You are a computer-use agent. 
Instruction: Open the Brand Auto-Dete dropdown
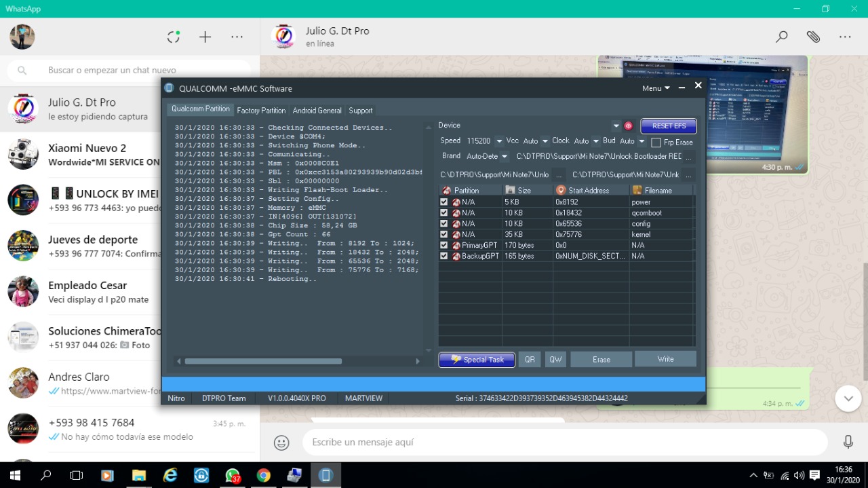[x=503, y=156]
